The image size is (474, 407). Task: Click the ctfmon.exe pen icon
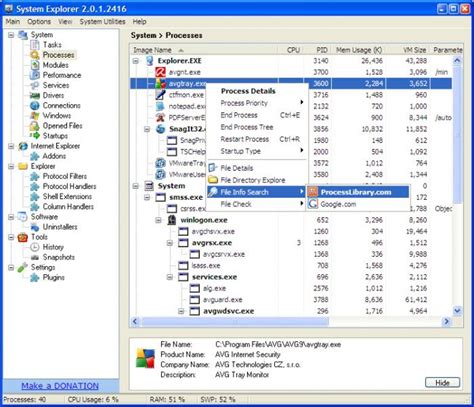[161, 95]
